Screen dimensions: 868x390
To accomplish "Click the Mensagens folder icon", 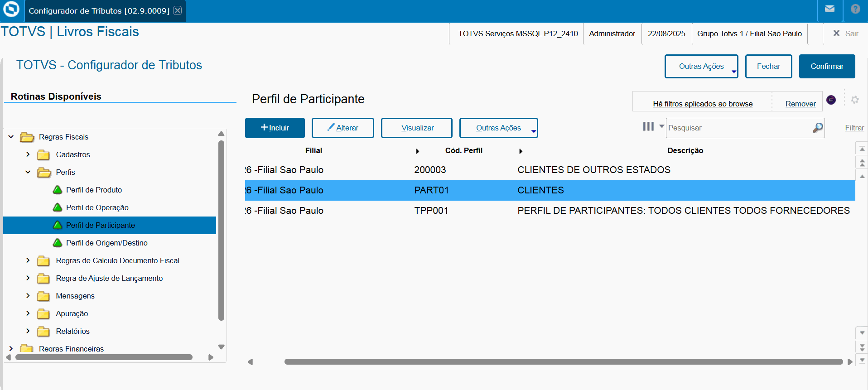I will [43, 296].
